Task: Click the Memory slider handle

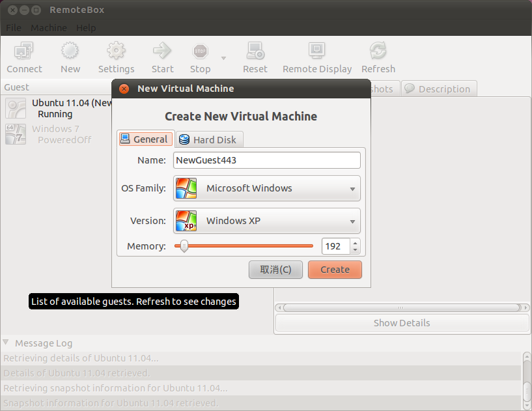Action: click(184, 246)
